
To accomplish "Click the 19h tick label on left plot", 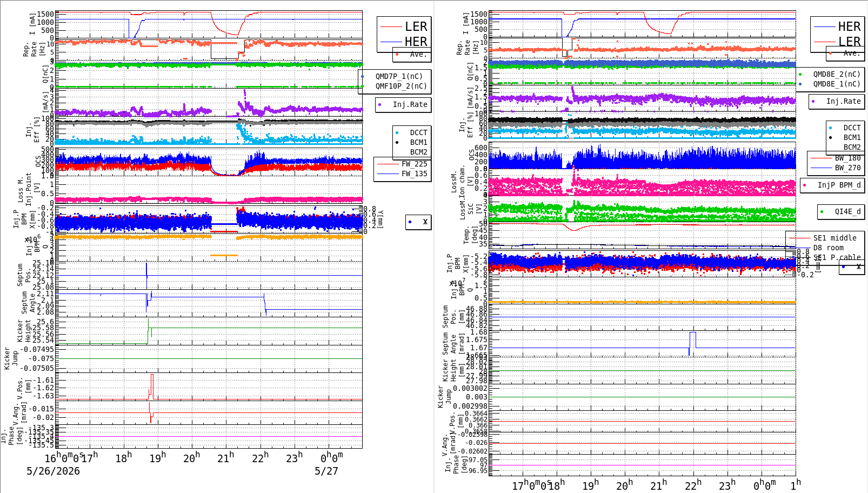I will tap(158, 458).
